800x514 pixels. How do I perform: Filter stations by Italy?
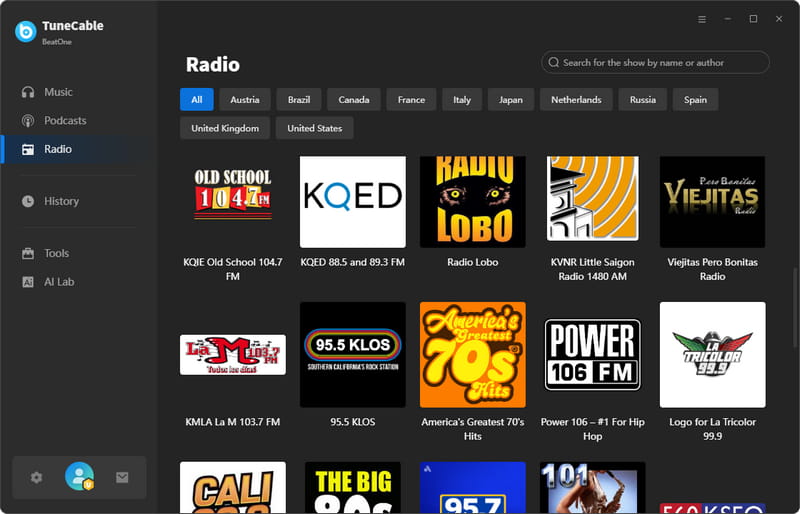pos(462,100)
